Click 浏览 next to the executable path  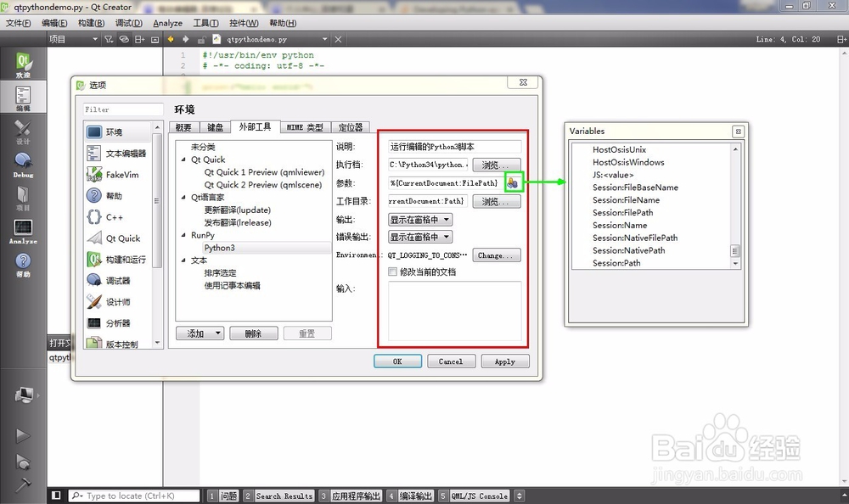(x=496, y=165)
